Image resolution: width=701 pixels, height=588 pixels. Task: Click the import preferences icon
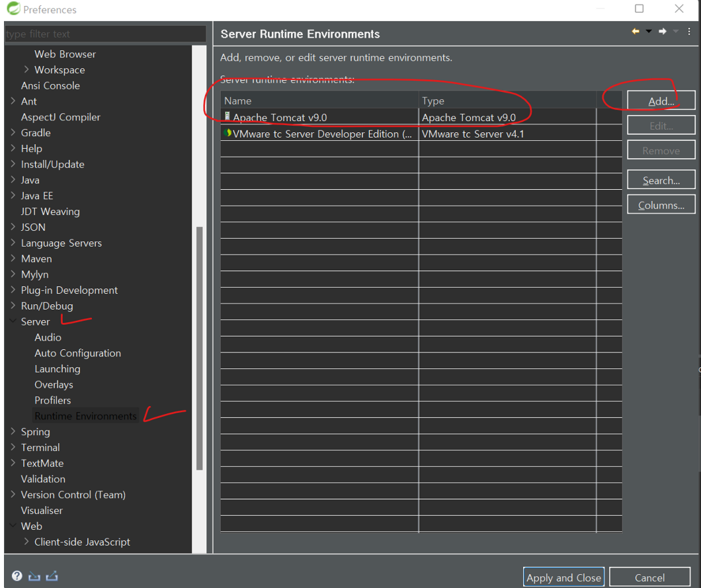[34, 576]
